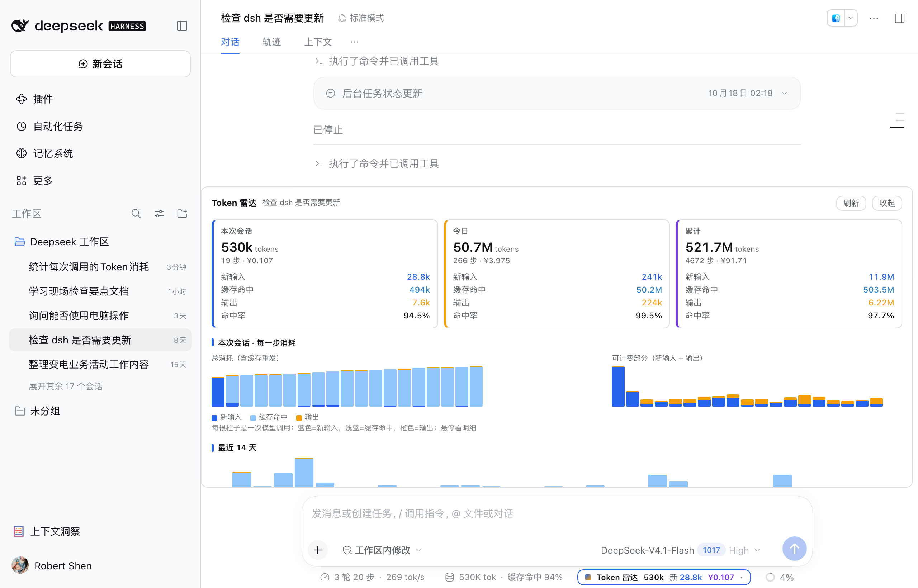Click the send message arrow button

click(x=794, y=549)
